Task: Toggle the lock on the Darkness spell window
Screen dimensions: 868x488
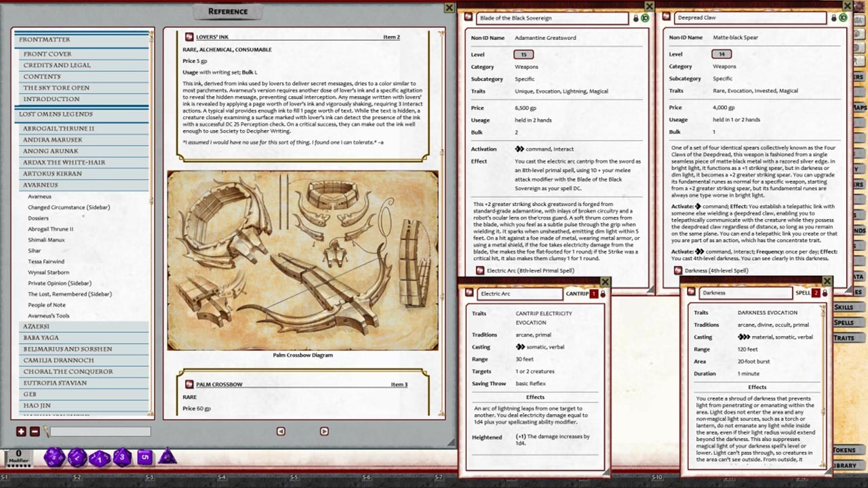Action: [x=825, y=293]
